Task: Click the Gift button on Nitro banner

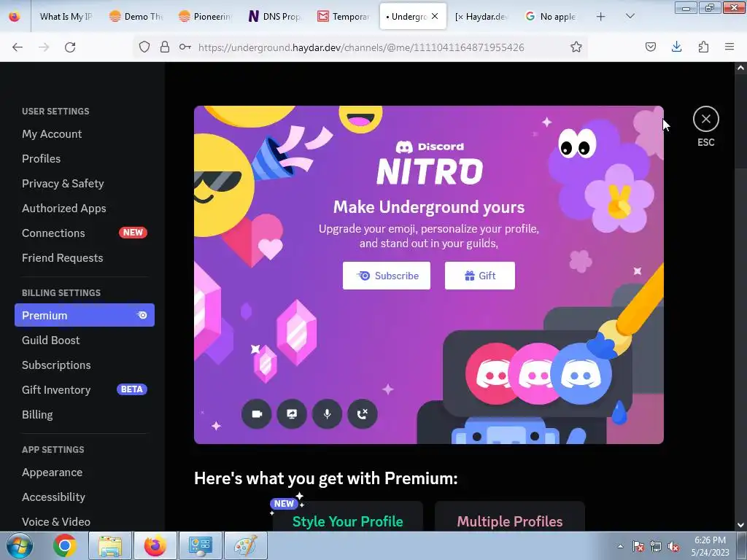Action: (480, 276)
